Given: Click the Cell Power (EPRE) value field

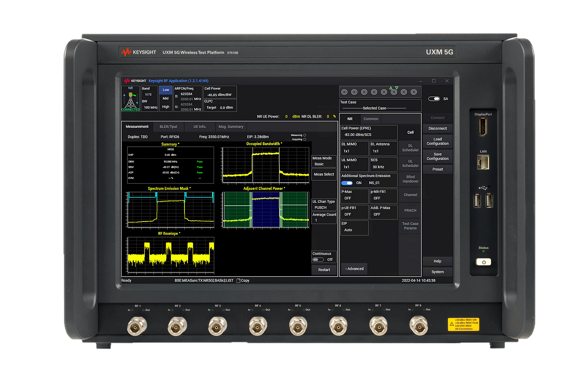Looking at the screenshot, I should [369, 132].
